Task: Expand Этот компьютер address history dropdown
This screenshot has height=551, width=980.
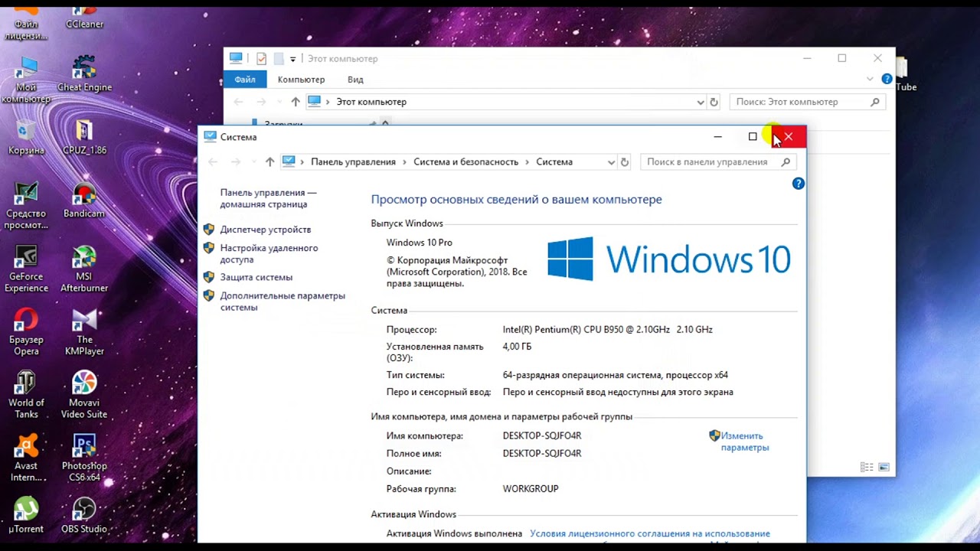Action: click(x=701, y=102)
